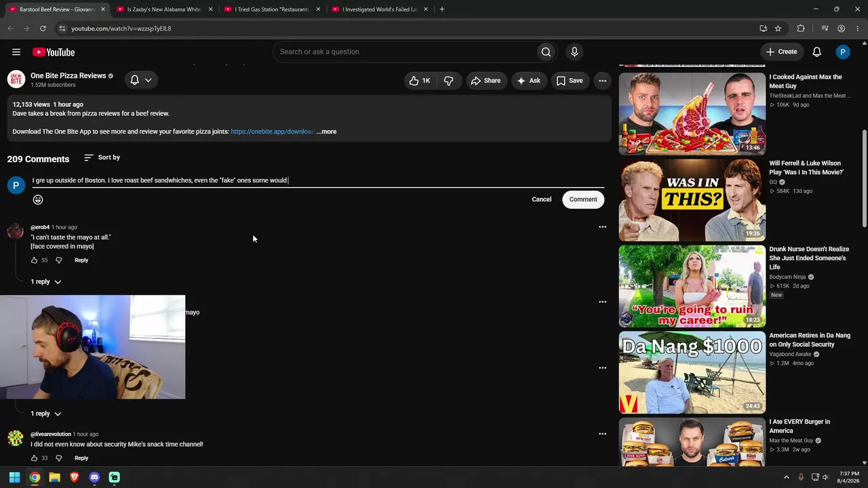The image size is (868, 488).
Task: Click the YouTube search box
Action: tap(404, 52)
